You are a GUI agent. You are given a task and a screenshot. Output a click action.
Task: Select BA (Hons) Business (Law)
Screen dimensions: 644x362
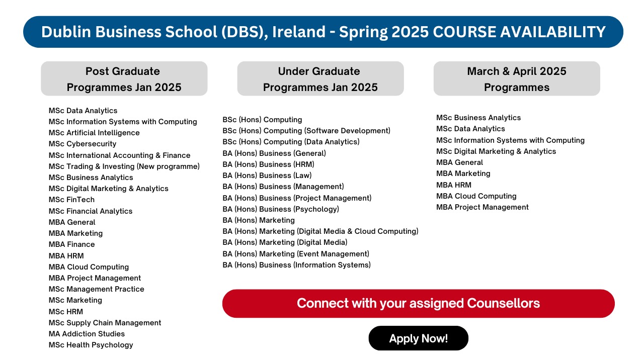pyautogui.click(x=267, y=175)
